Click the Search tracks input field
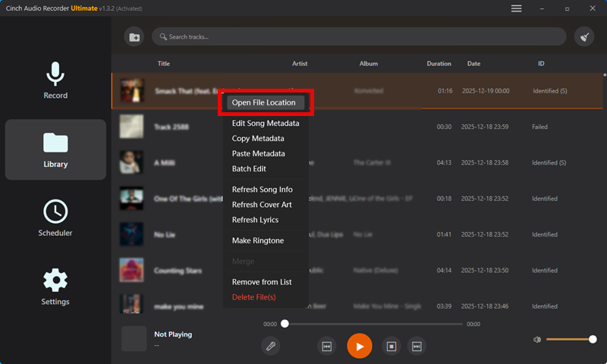607x364 pixels. tap(357, 36)
